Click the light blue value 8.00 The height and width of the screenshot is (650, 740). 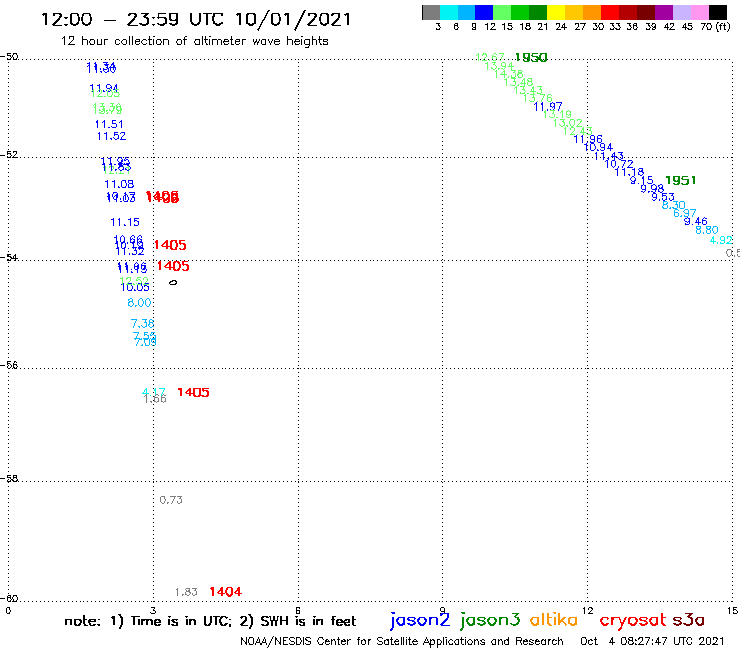tap(139, 303)
